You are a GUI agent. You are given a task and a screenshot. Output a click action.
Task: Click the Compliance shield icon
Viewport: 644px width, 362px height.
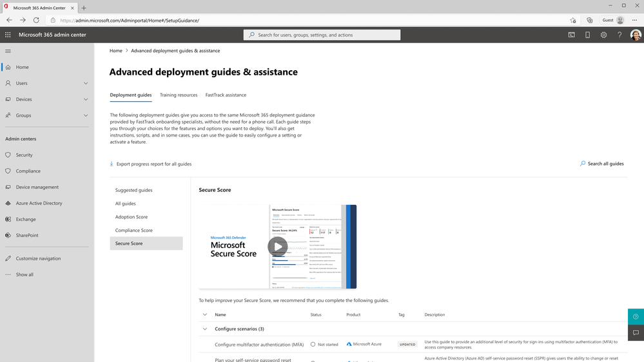pos(8,171)
